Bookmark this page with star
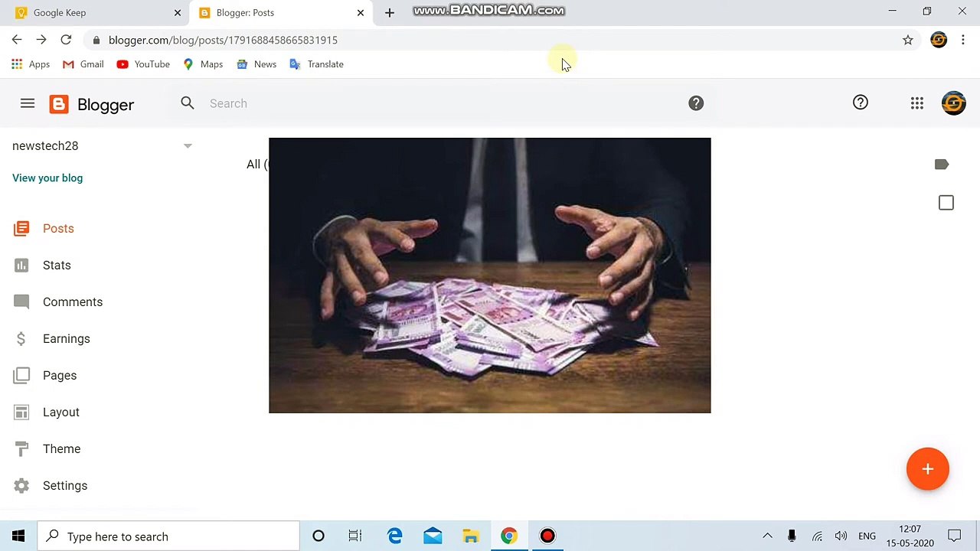980x551 pixels. coord(908,40)
